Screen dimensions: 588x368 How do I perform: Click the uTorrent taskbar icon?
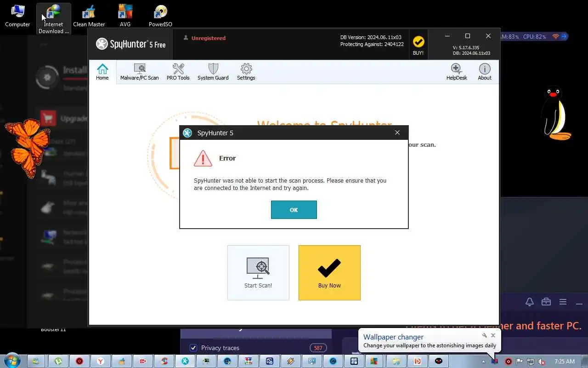tap(58, 361)
